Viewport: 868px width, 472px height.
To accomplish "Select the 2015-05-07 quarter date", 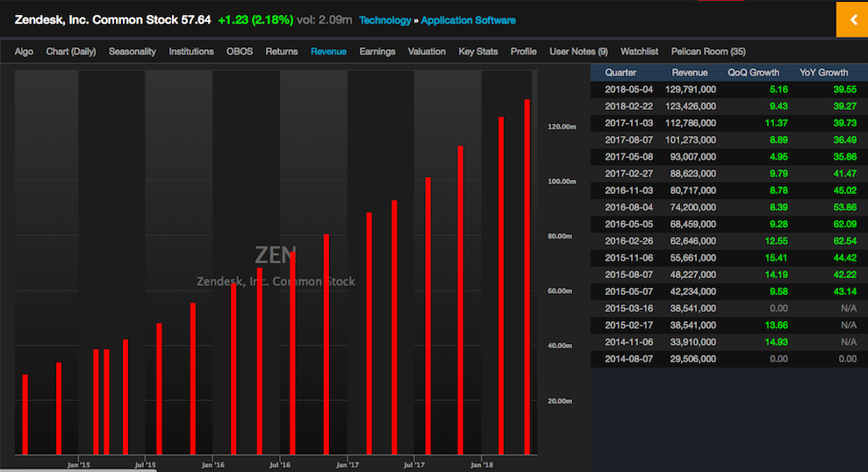I will [x=629, y=291].
